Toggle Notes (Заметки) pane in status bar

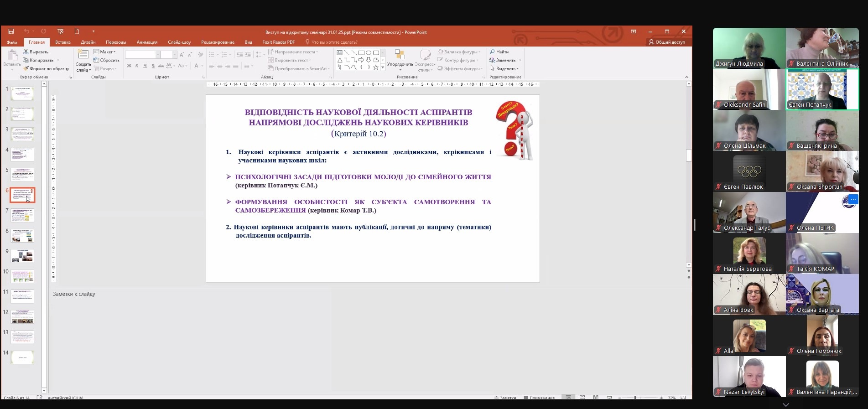pyautogui.click(x=505, y=398)
